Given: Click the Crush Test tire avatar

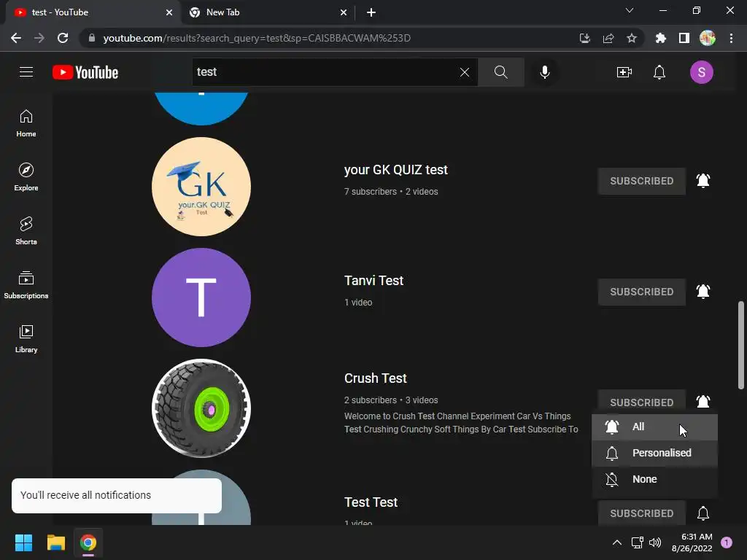Looking at the screenshot, I should tap(201, 408).
